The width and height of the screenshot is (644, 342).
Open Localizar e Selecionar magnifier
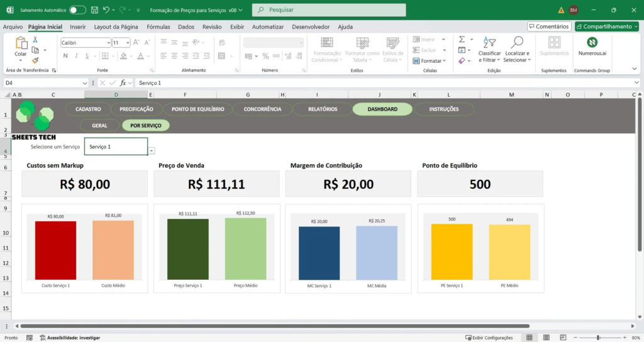(516, 46)
